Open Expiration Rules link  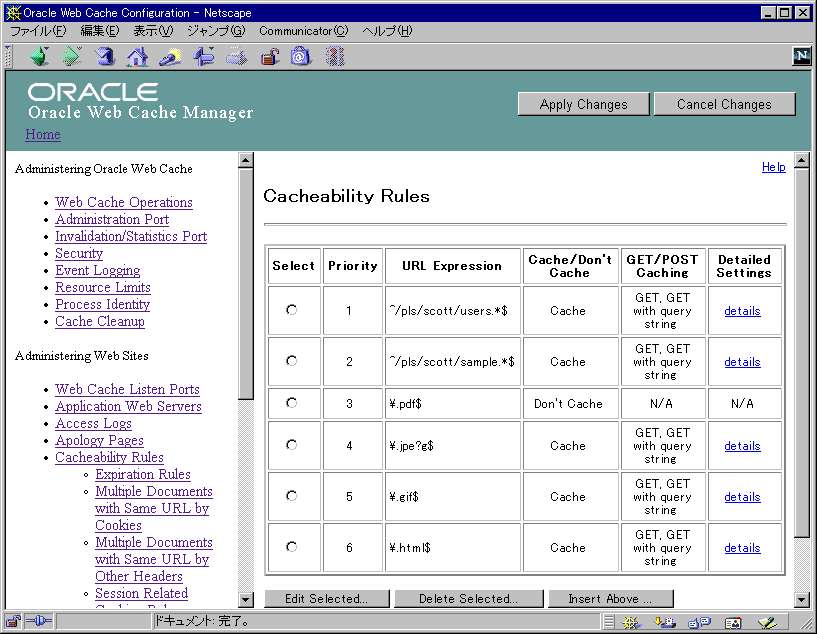pos(143,474)
